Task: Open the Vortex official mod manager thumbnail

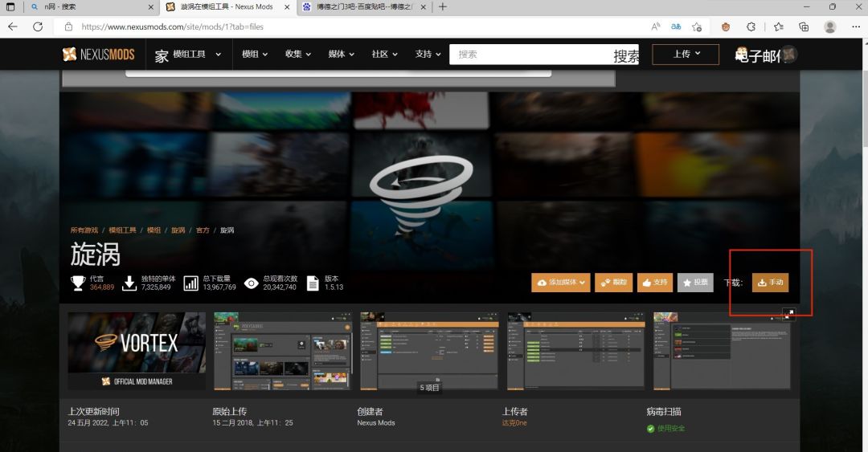Action: point(137,351)
